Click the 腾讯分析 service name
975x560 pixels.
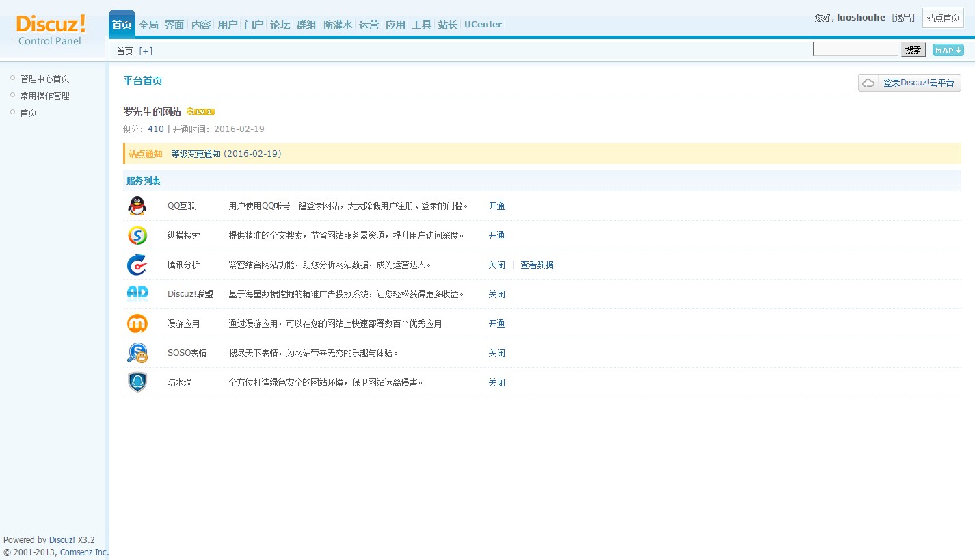184,265
